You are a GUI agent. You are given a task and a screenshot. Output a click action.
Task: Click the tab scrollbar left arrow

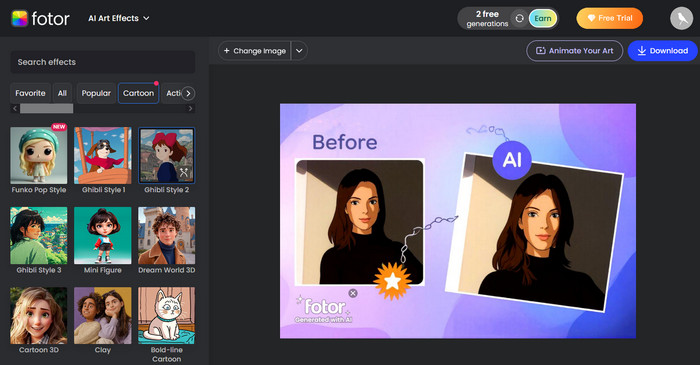click(x=15, y=108)
